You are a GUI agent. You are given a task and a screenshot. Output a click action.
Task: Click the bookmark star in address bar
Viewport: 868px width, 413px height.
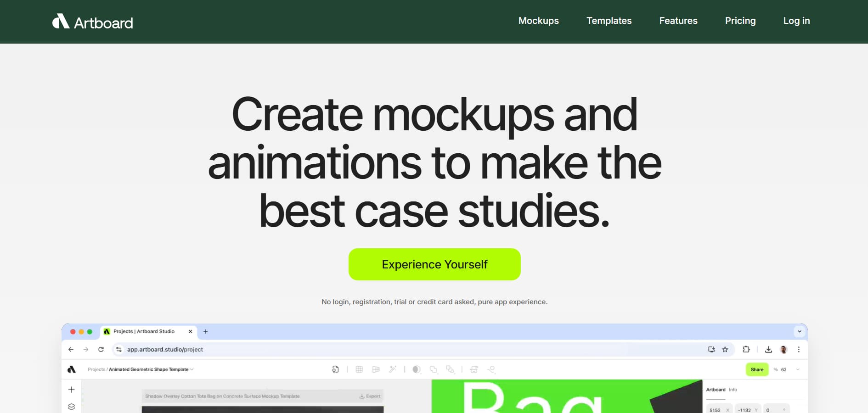(x=725, y=349)
